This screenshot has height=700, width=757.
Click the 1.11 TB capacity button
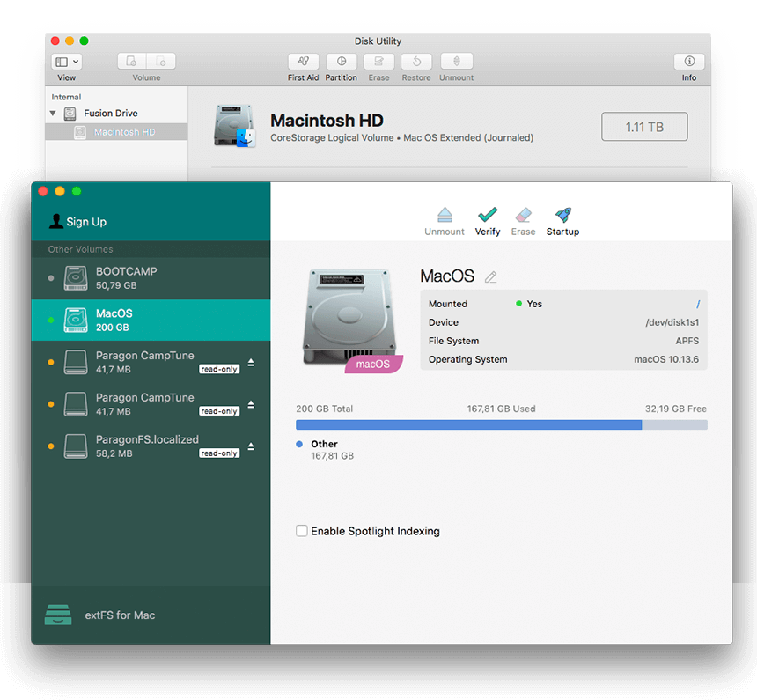644,126
